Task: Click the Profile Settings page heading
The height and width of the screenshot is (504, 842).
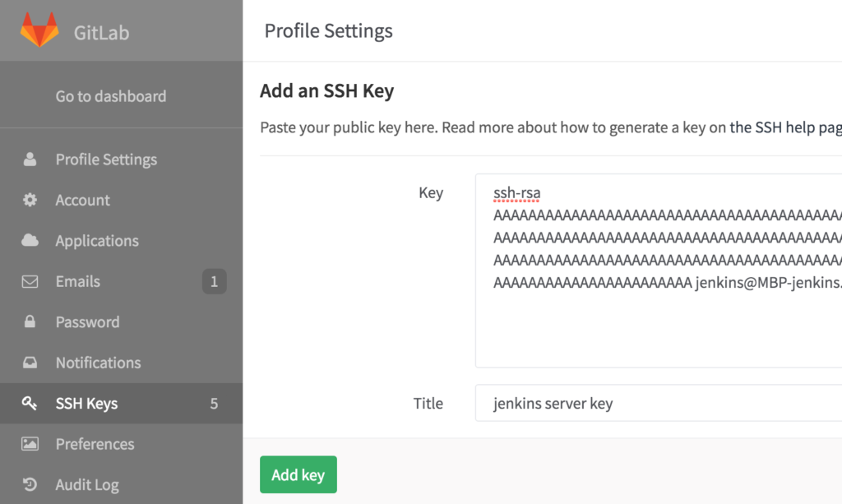Action: 329,31
